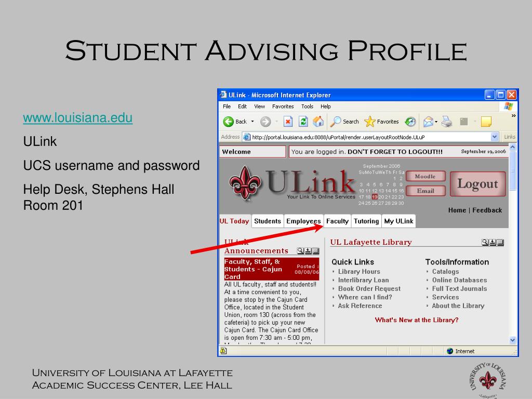Click the Forward arrow icon in toolbar
The image size is (532, 399).
pos(265,122)
